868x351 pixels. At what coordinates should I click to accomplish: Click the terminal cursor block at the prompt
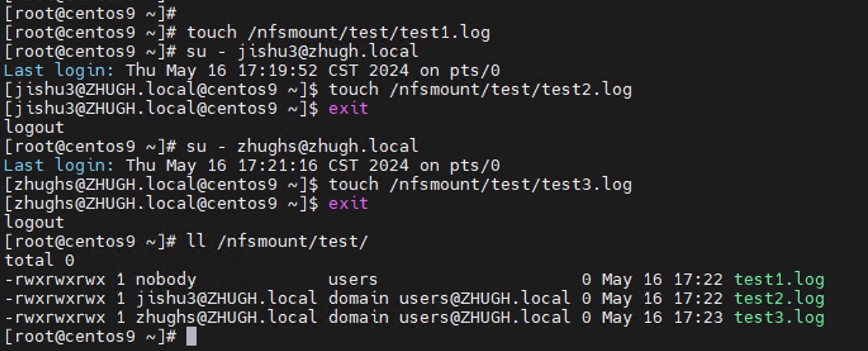[x=191, y=336]
